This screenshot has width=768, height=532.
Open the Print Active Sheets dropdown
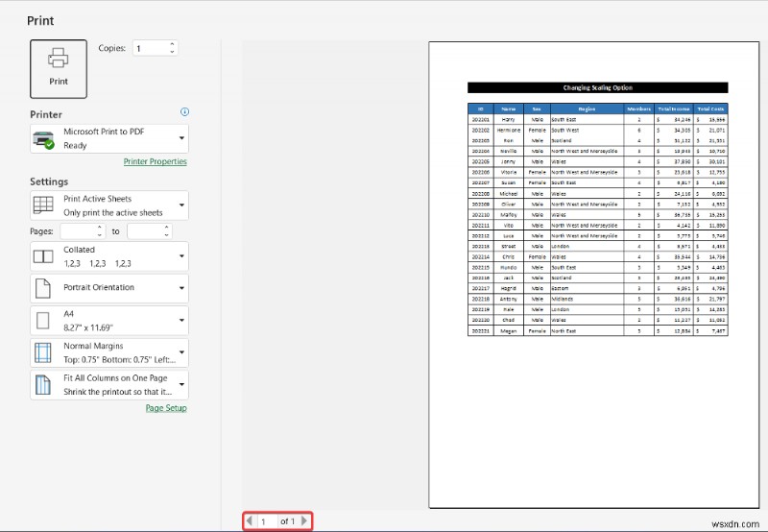point(109,206)
